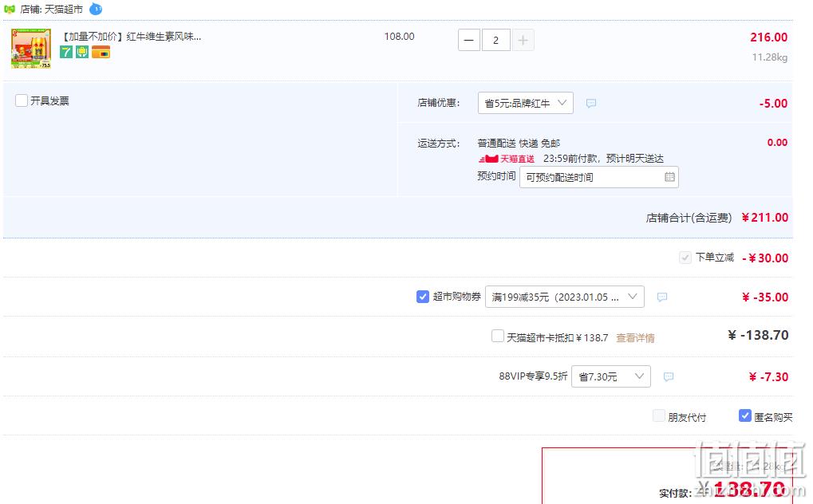This screenshot has width=813, height=504.
Task: Click the unit price 108.00
Action: 399,37
